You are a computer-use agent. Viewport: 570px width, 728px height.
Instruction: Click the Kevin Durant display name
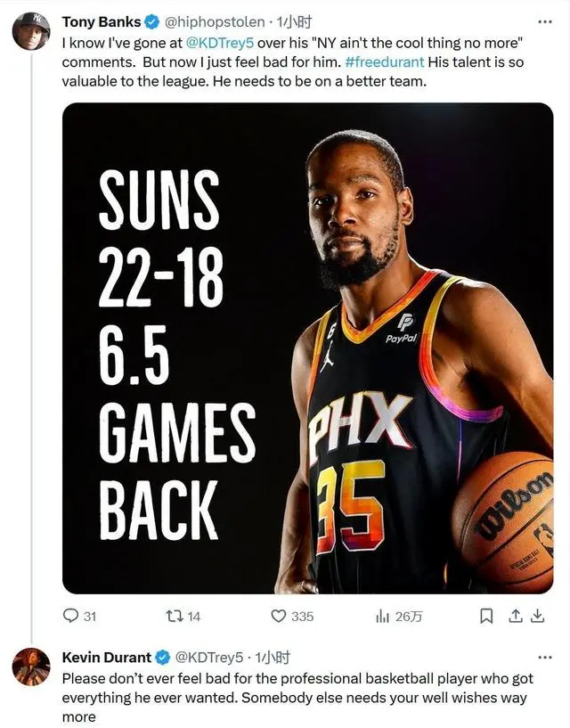point(106,658)
